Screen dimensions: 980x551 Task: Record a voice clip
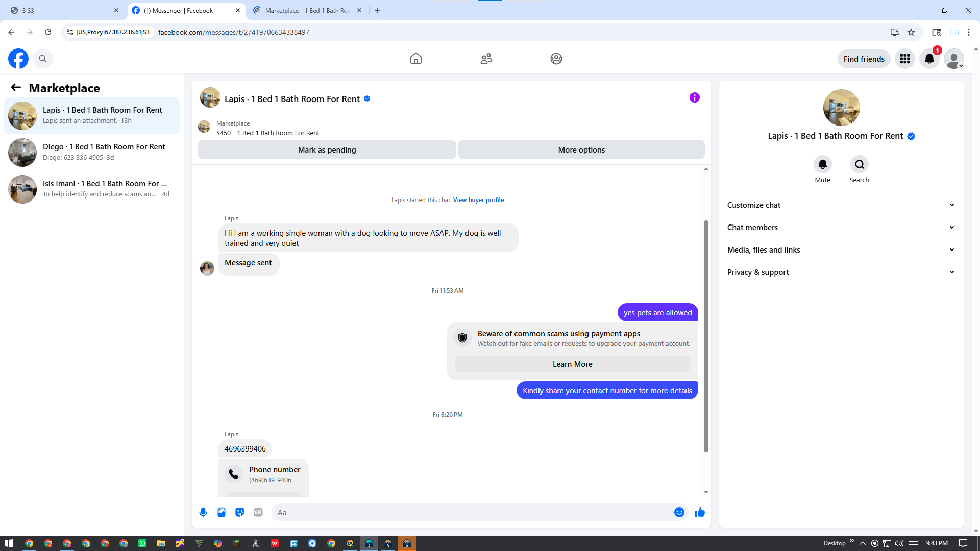pyautogui.click(x=203, y=512)
